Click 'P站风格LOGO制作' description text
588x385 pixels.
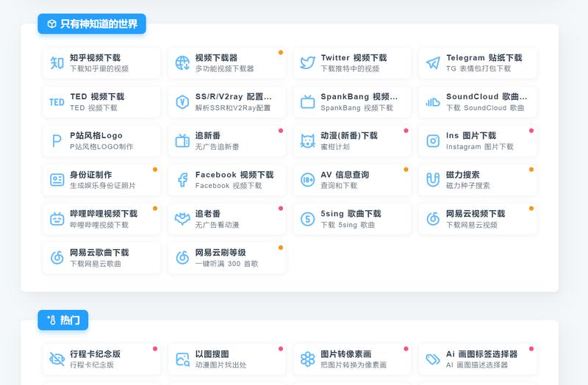point(101,146)
